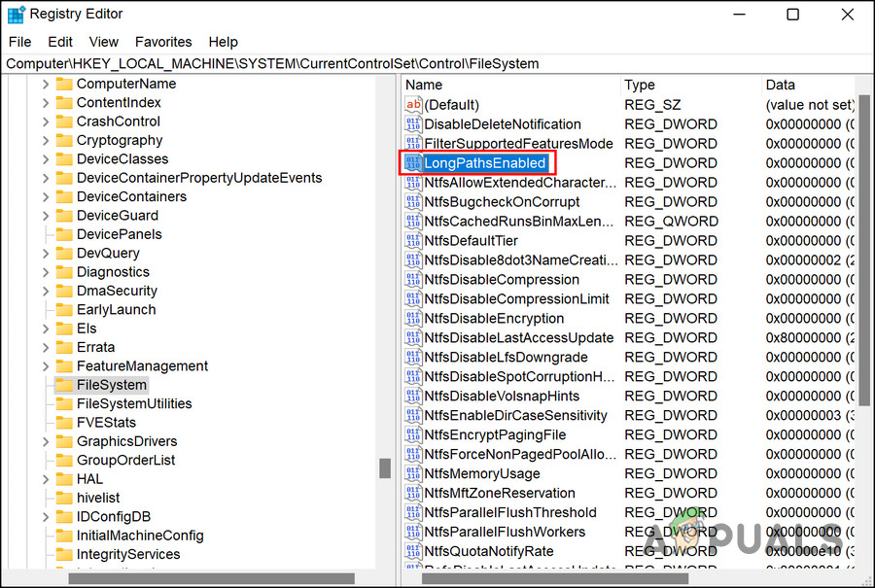
Task: Select the NtfsAllowExtendedCharacter... value name
Action: pyautogui.click(x=520, y=183)
